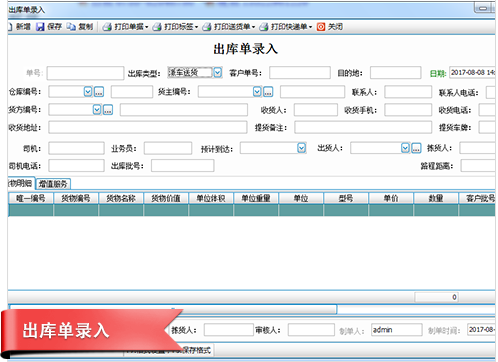
Task: Focus the 客户单号 input field
Action: pyautogui.click(x=300, y=73)
